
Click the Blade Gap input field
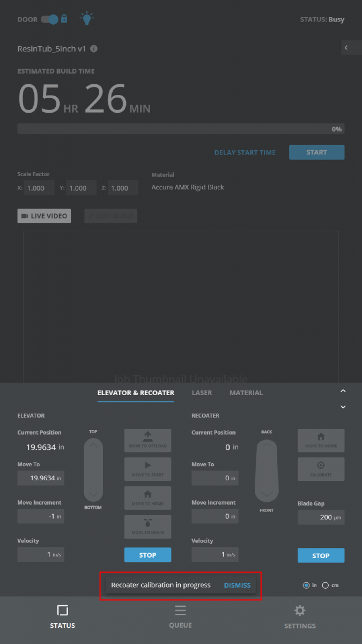(x=321, y=517)
